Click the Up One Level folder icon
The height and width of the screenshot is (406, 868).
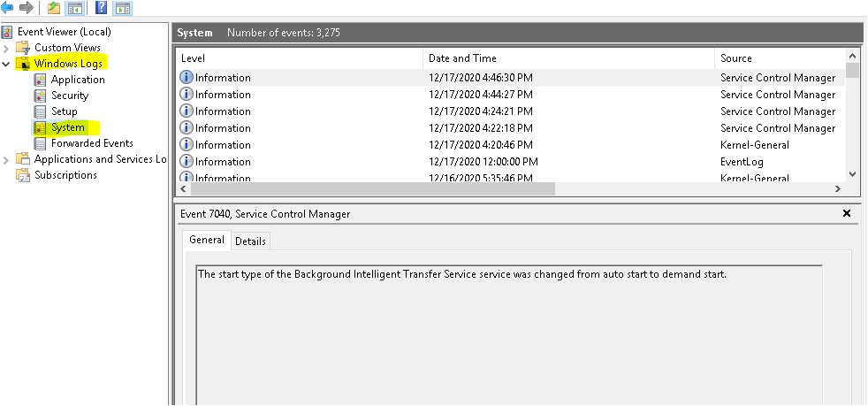(x=53, y=8)
